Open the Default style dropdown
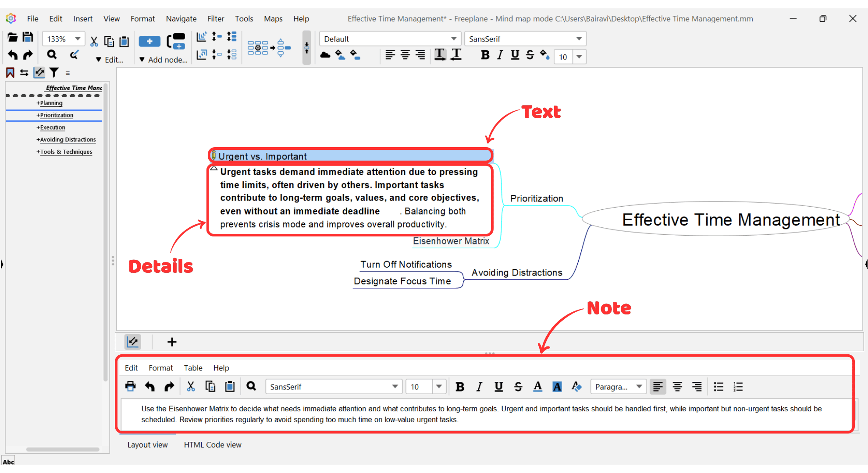Image resolution: width=868 pixels, height=473 pixels. (454, 39)
